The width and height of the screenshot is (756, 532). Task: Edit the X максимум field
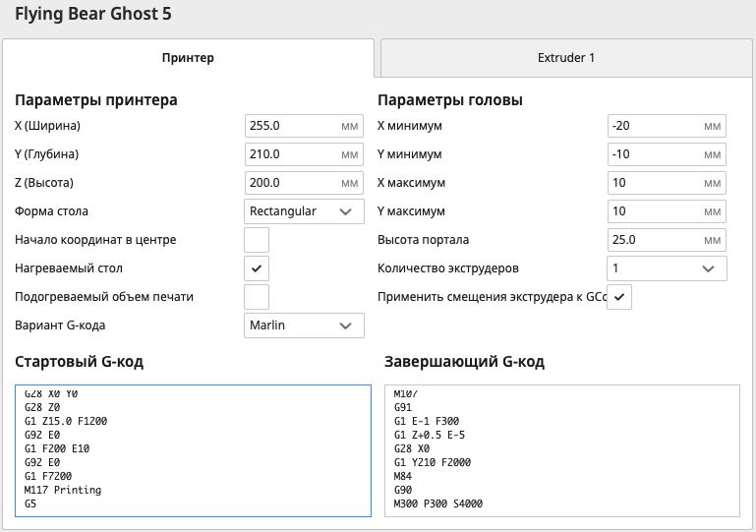click(667, 183)
